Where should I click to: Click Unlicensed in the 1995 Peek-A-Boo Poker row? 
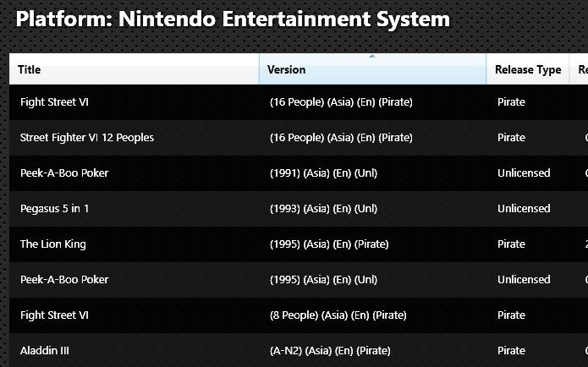(524, 280)
